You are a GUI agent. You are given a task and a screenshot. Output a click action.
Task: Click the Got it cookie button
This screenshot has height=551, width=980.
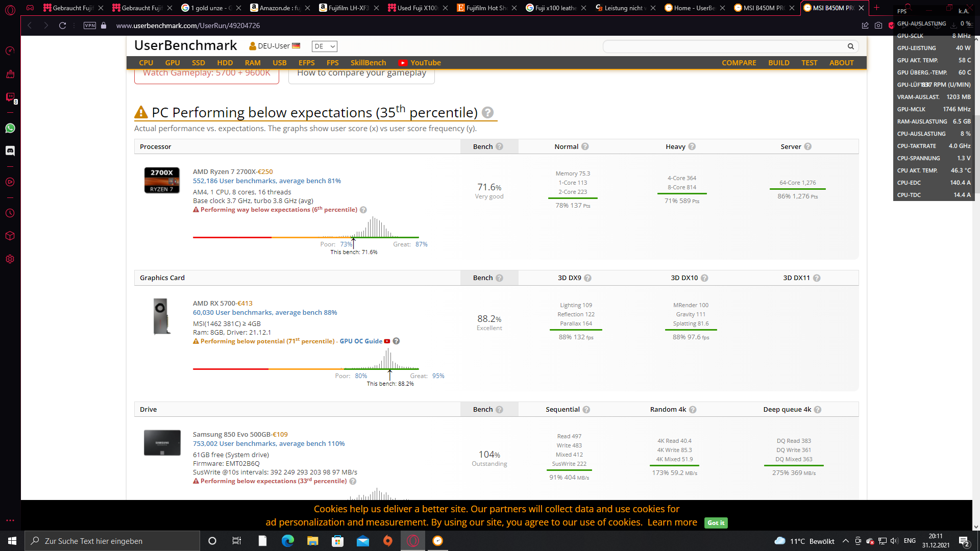pyautogui.click(x=716, y=523)
